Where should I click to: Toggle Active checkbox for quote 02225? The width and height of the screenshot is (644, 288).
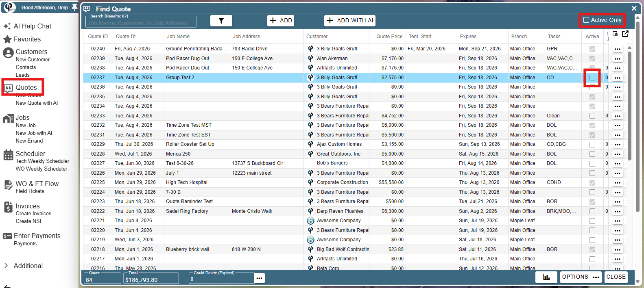pyautogui.click(x=592, y=183)
